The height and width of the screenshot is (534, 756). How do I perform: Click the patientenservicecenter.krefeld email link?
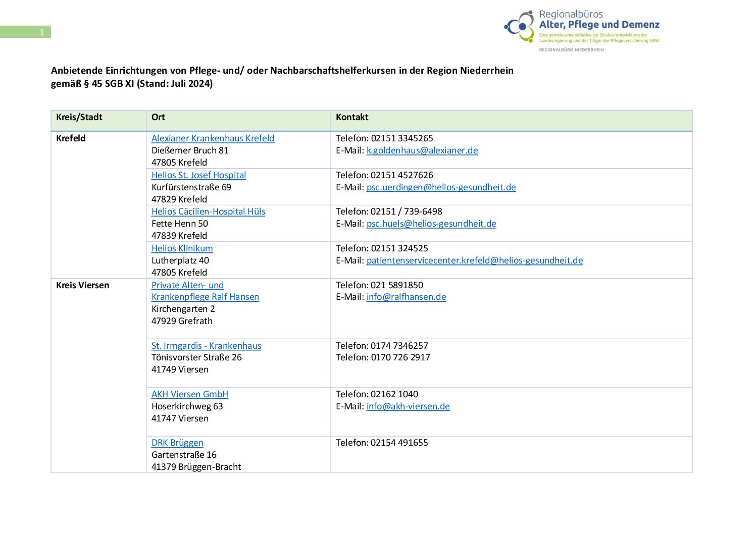click(474, 260)
